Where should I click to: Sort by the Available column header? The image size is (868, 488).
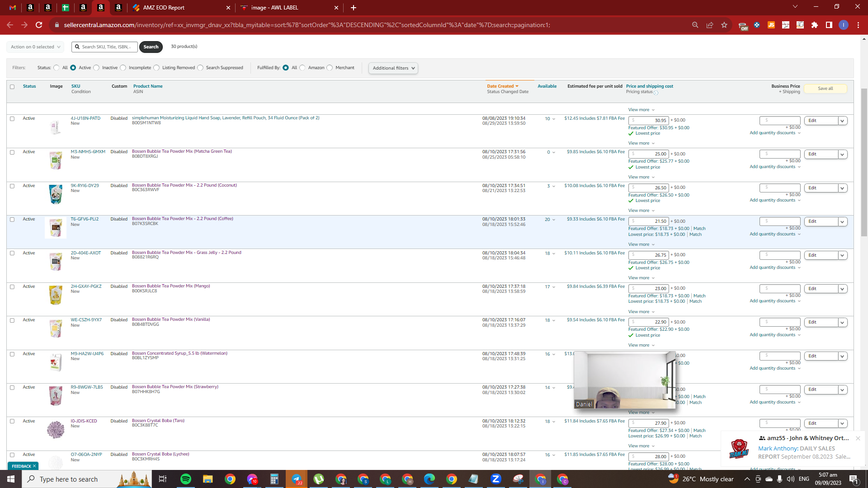pos(547,86)
